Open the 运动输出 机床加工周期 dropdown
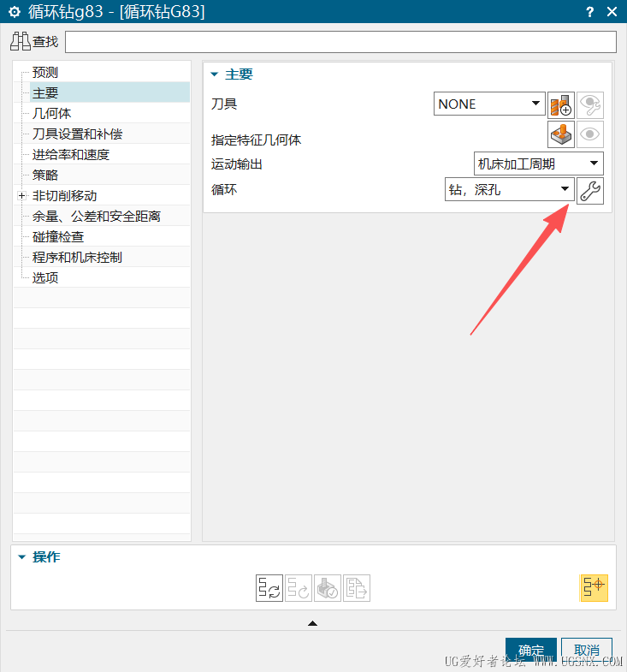Viewport: 627px width, 672px height. pos(538,164)
